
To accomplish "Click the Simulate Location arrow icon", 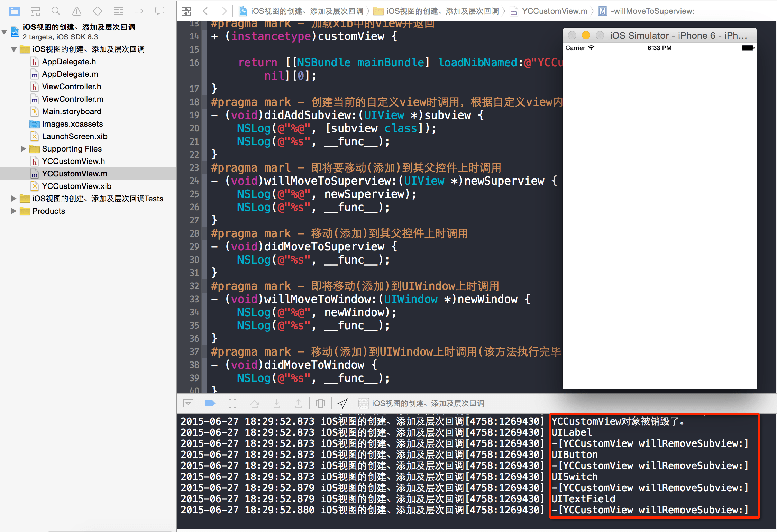I will pos(342,403).
